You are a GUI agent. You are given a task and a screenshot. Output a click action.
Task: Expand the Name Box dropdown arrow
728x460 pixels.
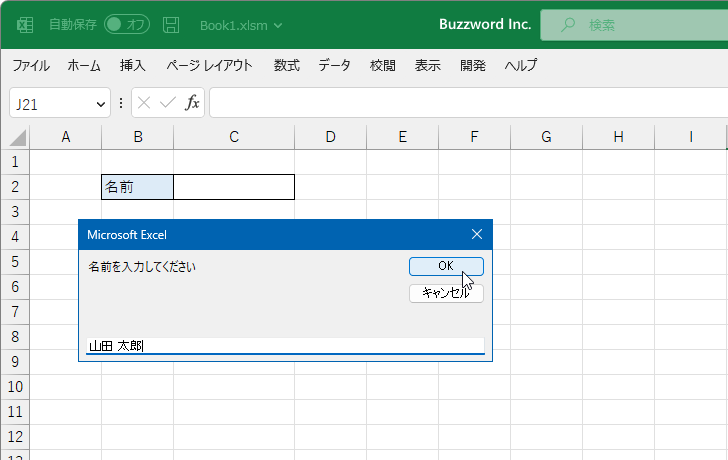[x=100, y=104]
